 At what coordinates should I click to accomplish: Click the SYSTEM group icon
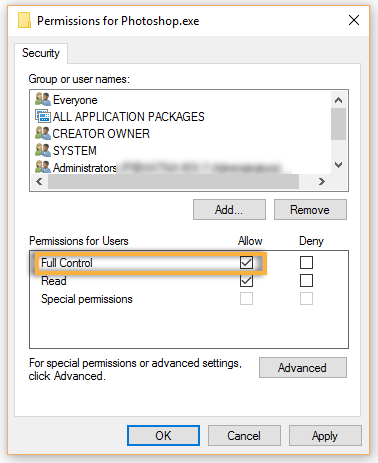pos(43,150)
